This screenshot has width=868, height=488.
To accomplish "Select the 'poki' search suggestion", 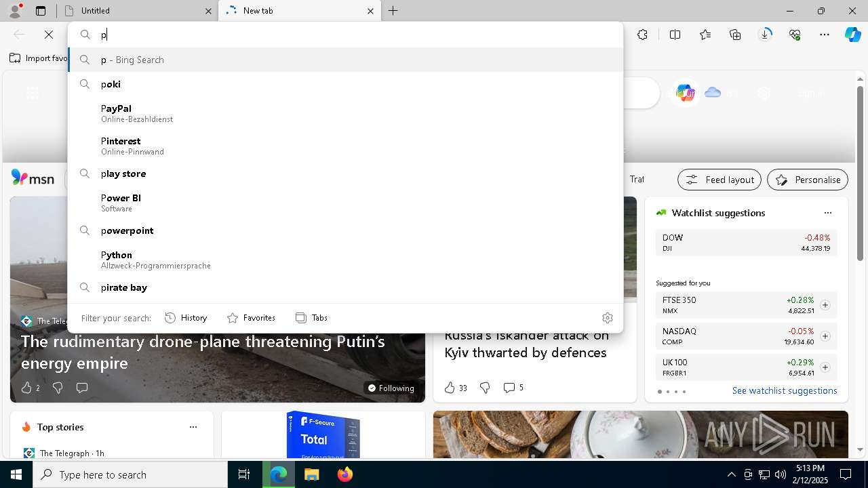I will (345, 84).
